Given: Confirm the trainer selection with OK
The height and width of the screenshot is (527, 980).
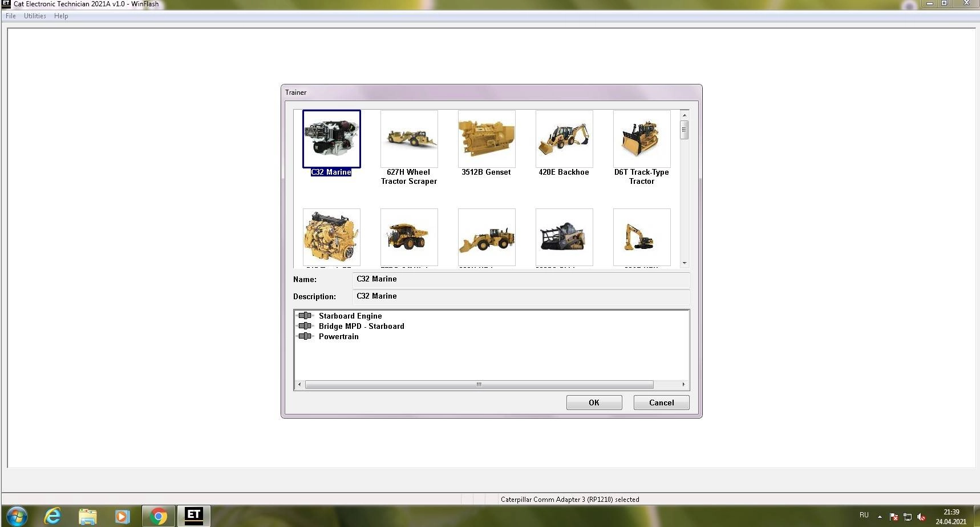Looking at the screenshot, I should point(594,403).
